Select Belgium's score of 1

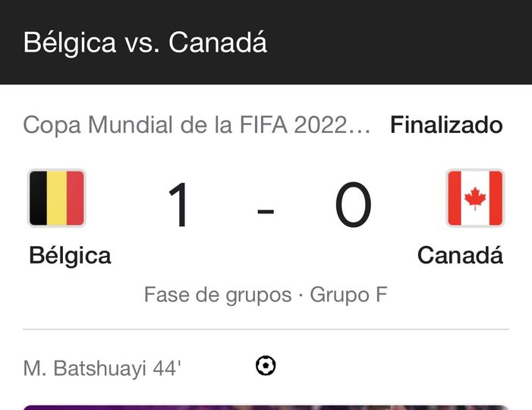[180, 206]
